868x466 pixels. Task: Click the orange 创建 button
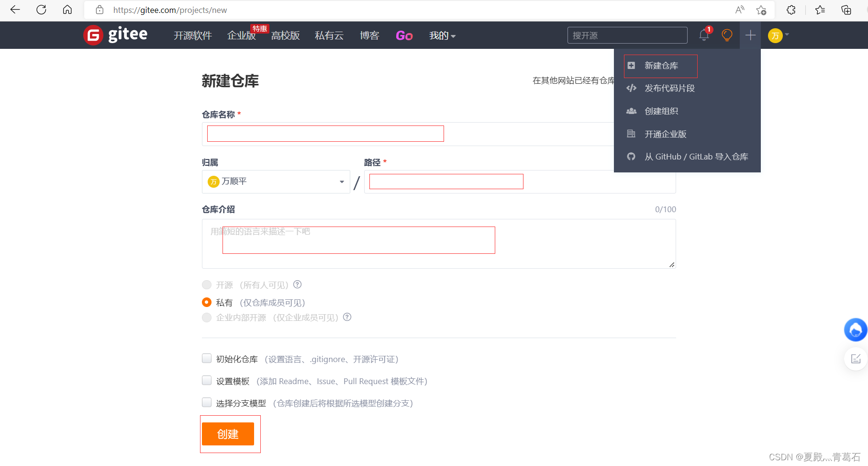pyautogui.click(x=228, y=434)
